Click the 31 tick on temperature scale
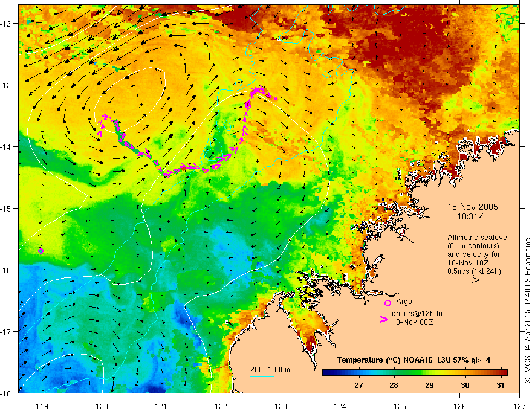This screenshot has height=411, width=532. pyautogui.click(x=501, y=385)
